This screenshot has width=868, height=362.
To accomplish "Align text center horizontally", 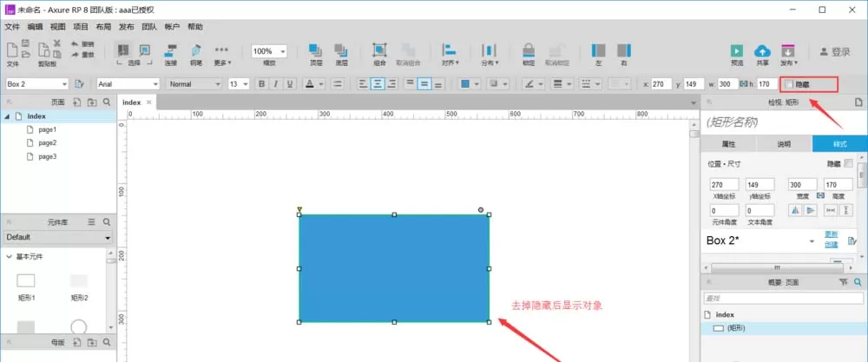I will coord(378,84).
